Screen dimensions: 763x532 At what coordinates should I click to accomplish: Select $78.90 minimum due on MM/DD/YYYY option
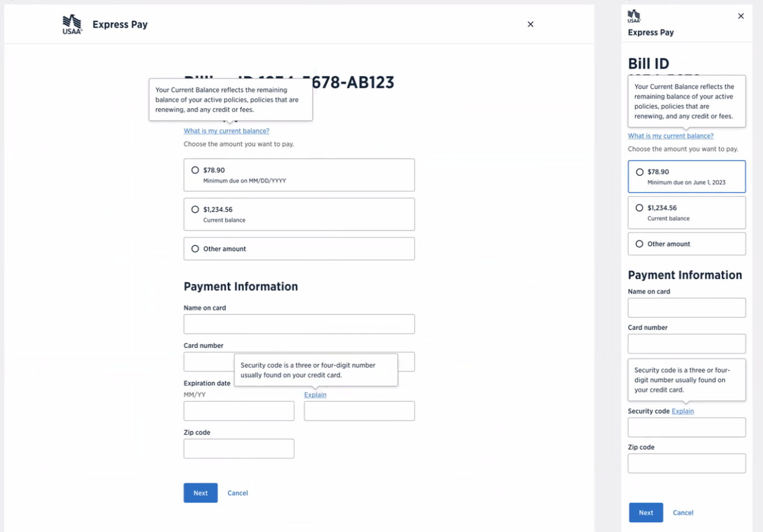click(x=195, y=170)
